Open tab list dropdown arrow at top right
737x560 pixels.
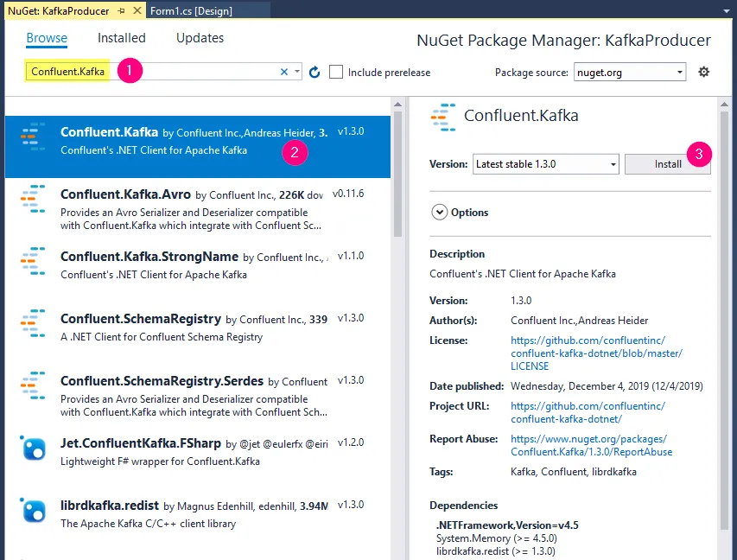(x=727, y=10)
